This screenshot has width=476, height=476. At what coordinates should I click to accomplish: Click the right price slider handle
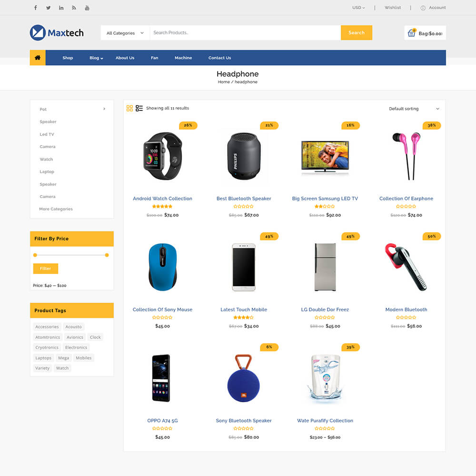pos(107,255)
